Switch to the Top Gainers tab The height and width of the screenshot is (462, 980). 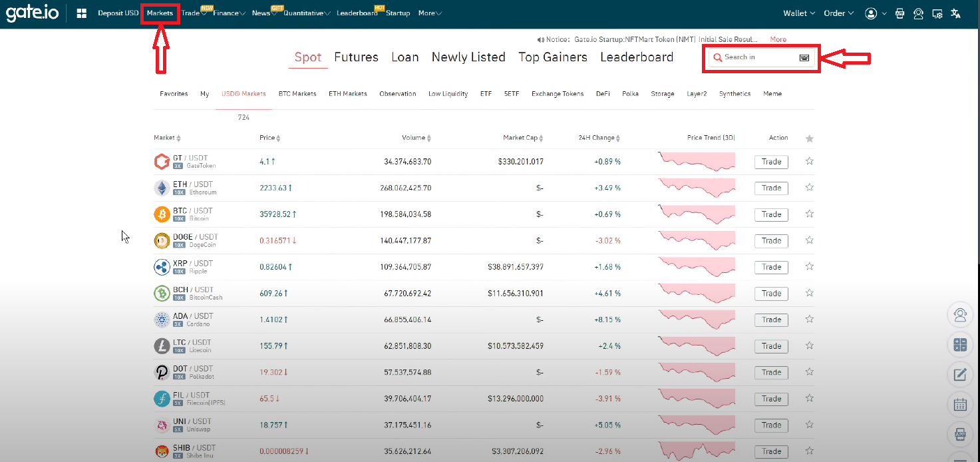(x=553, y=57)
